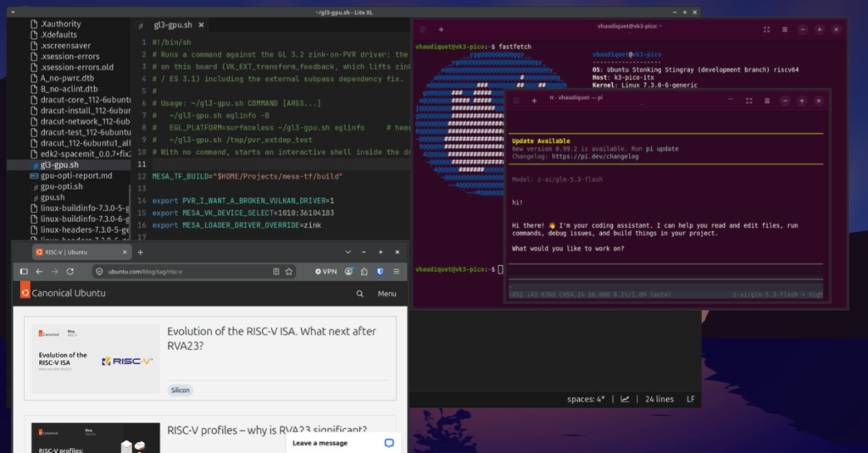Switch to the gl3-gpu.sh editor tab
Viewport: 868px width, 453px height.
click(x=173, y=25)
